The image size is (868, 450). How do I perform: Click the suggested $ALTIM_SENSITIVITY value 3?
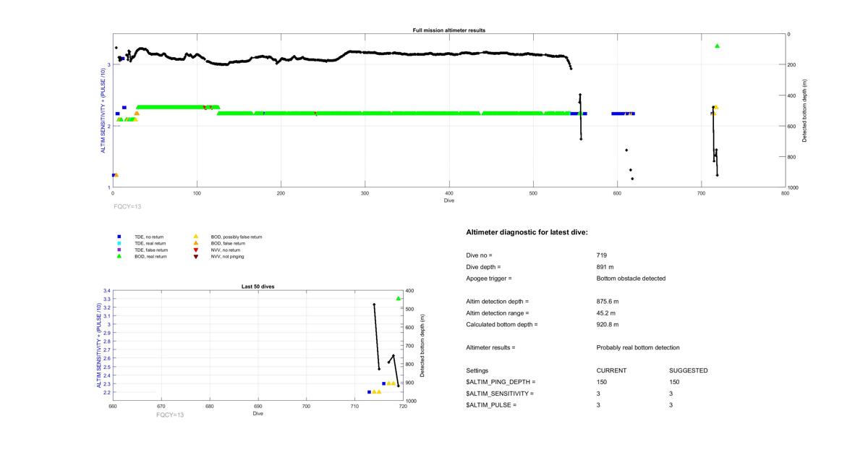[671, 394]
